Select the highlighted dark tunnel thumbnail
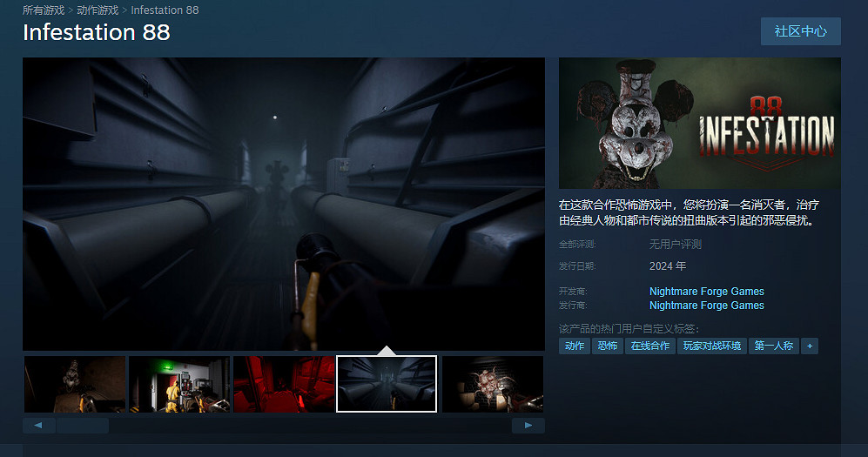 click(x=387, y=384)
